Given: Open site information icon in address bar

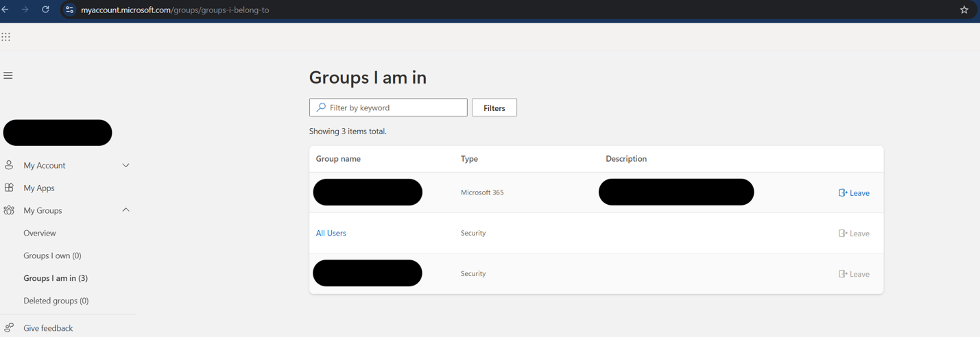Looking at the screenshot, I should tap(69, 10).
